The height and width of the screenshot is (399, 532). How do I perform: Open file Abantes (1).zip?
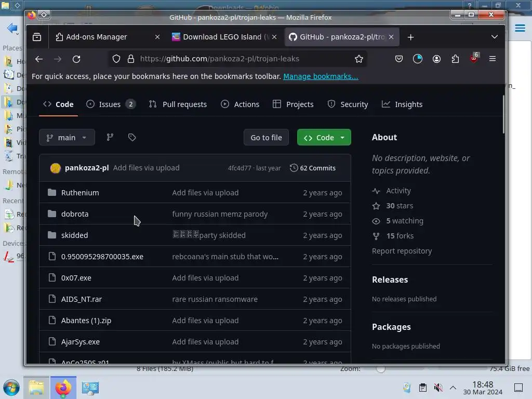pyautogui.click(x=86, y=321)
